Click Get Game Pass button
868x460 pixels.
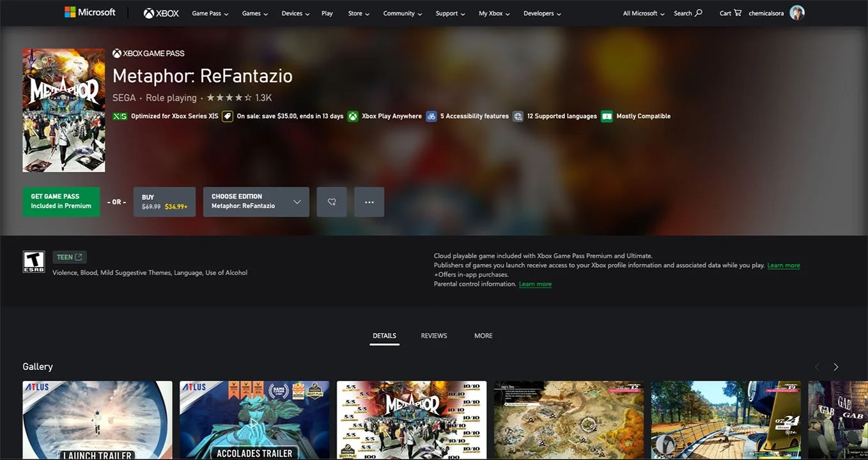click(61, 202)
